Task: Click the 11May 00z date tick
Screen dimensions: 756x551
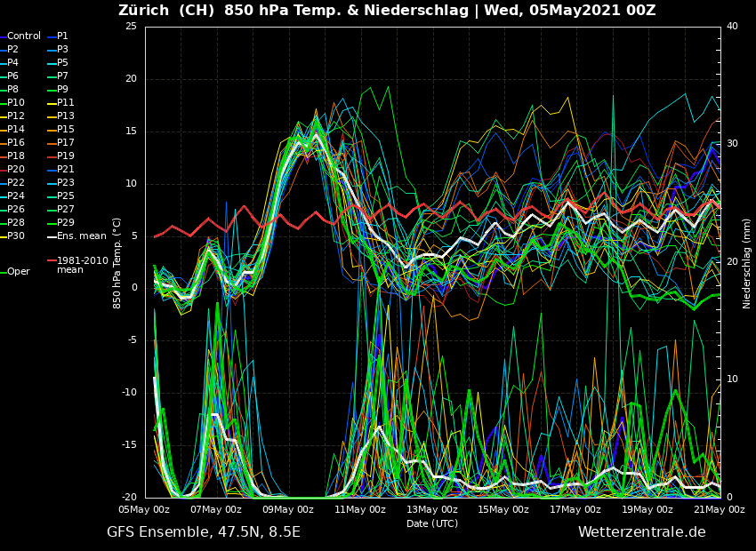Action: tap(360, 509)
